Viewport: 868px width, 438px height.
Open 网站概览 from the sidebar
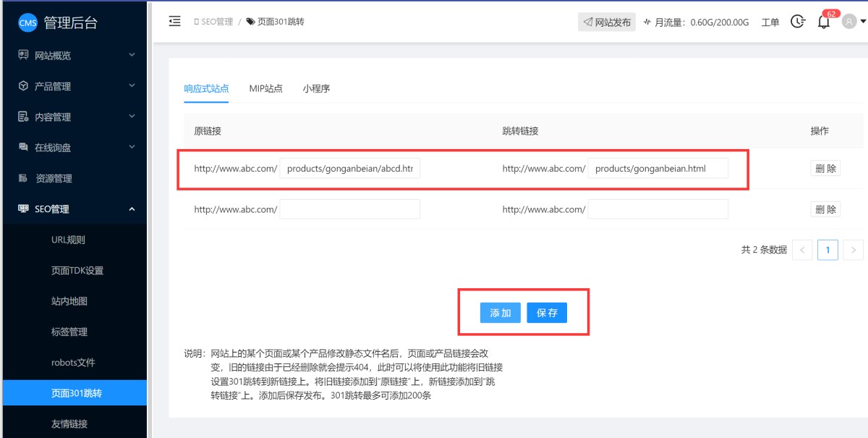click(54, 55)
